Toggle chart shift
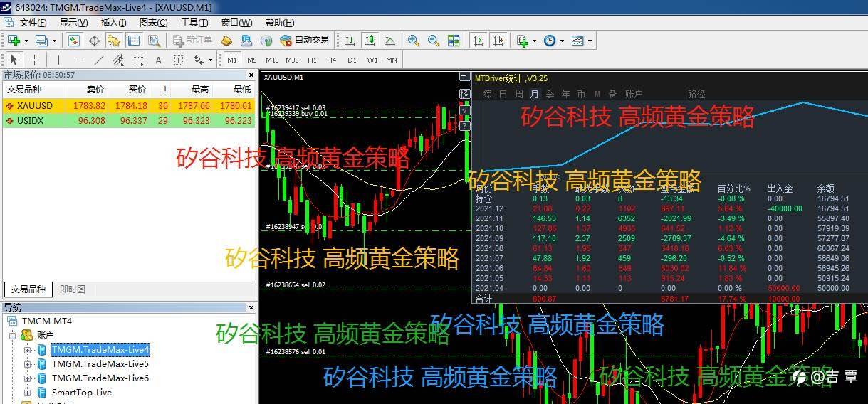Viewport: 868px width, 404px height. click(499, 41)
